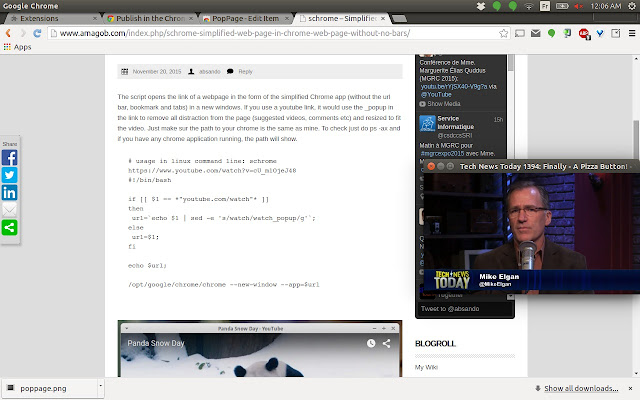Reload the current page
Image resolution: width=640 pixels, height=400 pixels.
pyautogui.click(x=37, y=33)
